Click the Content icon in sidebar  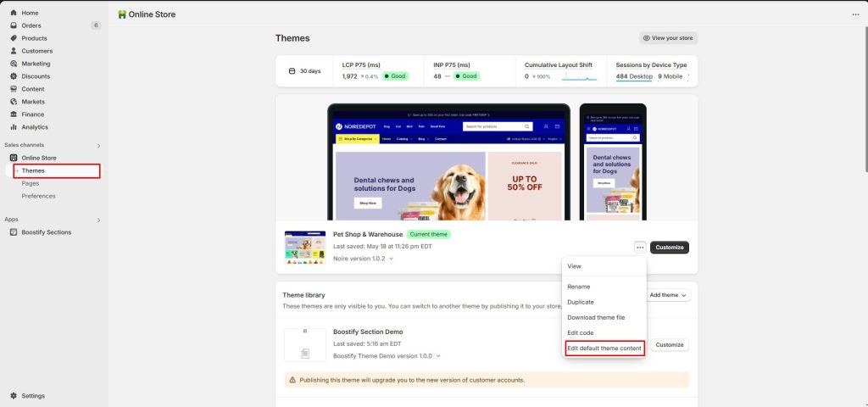[14, 89]
